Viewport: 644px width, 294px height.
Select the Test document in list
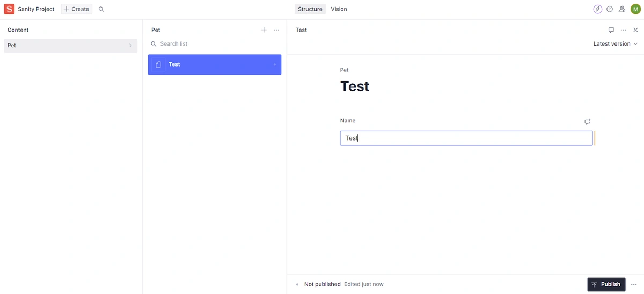(215, 64)
